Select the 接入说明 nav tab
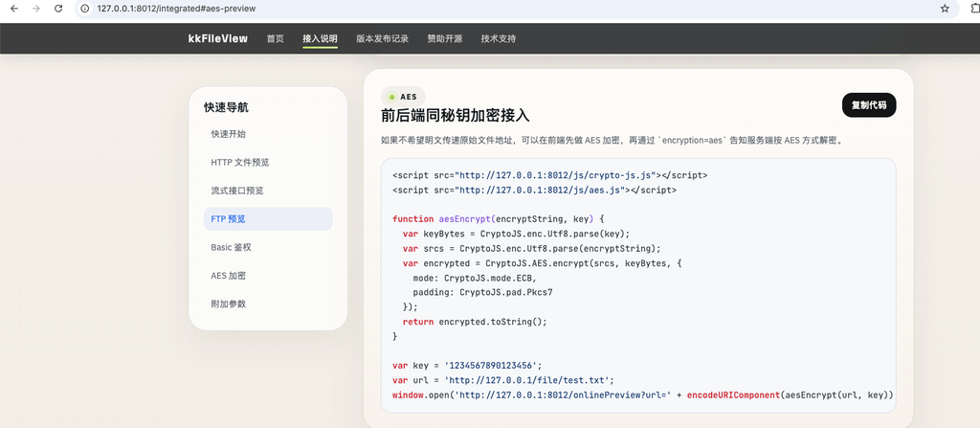Image resolution: width=980 pixels, height=428 pixels. 320,39
